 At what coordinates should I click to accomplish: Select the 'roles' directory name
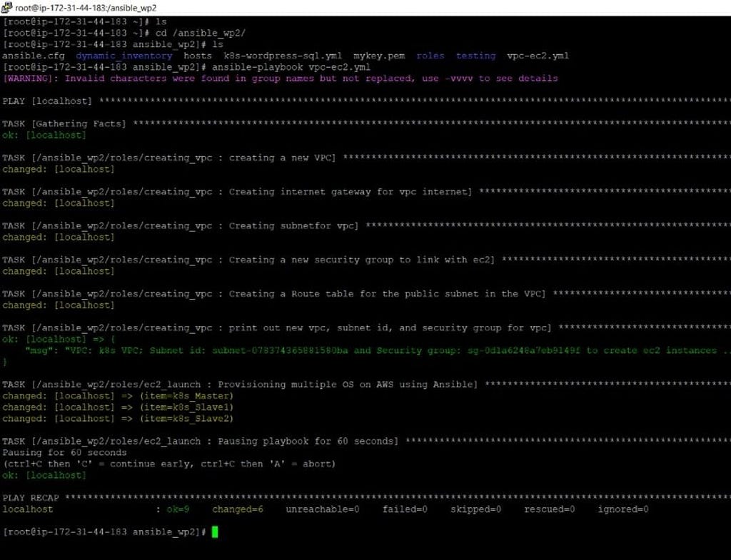tap(430, 56)
